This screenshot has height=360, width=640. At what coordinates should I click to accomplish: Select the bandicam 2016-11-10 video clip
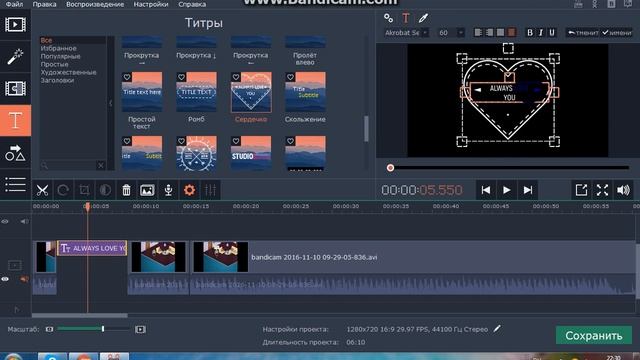(x=413, y=257)
